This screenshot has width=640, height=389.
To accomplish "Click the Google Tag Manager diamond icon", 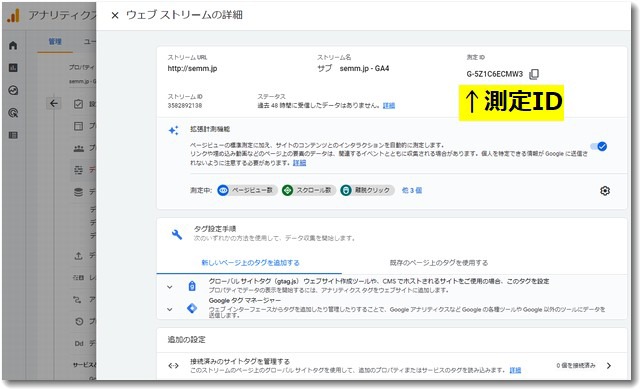I will 192,308.
